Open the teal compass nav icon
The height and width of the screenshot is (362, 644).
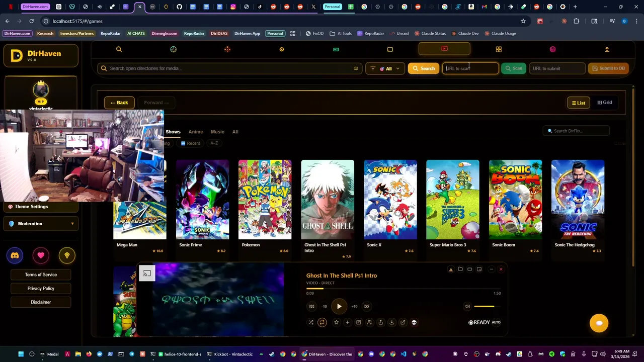(x=173, y=49)
